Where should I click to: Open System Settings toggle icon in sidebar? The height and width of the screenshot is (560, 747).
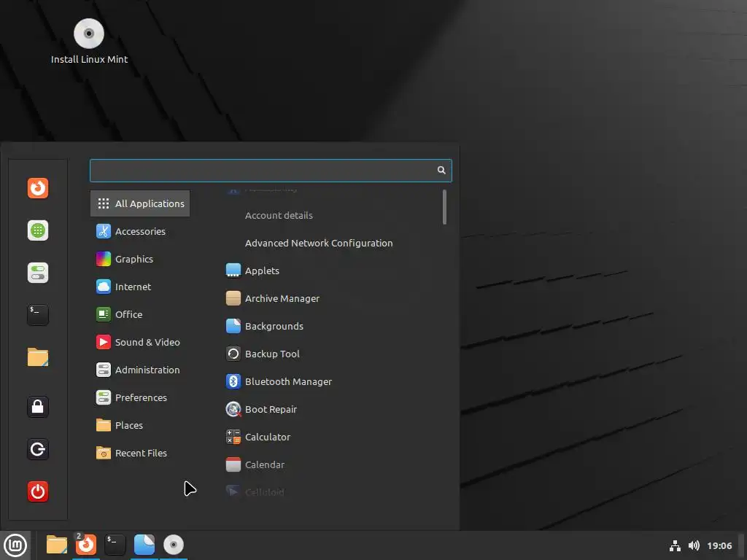point(38,273)
